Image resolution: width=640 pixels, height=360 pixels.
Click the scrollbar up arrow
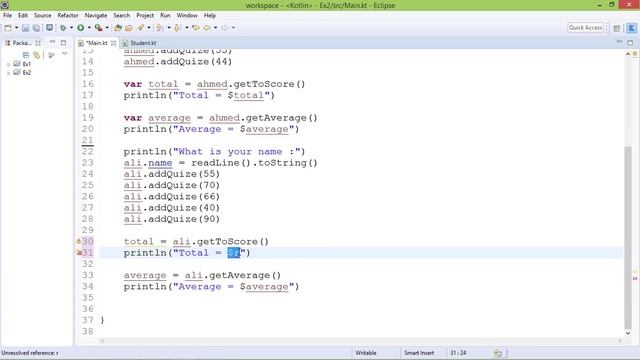(x=628, y=54)
